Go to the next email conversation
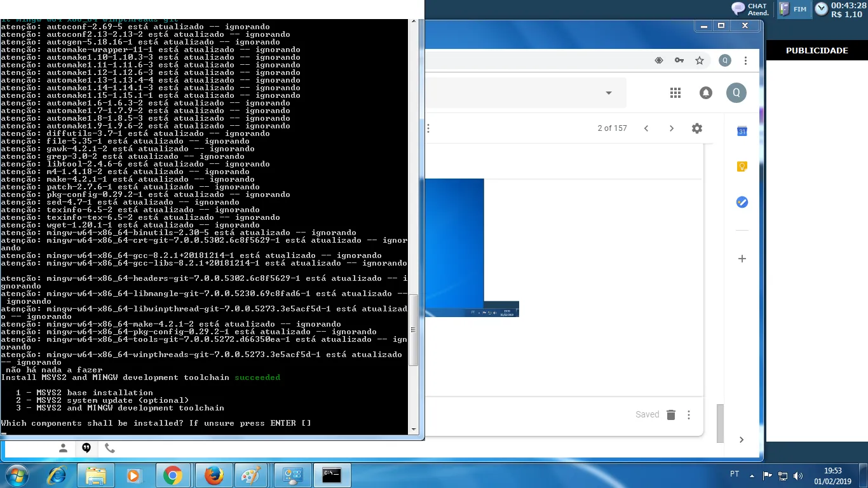Image resolution: width=868 pixels, height=488 pixels. coord(672,128)
